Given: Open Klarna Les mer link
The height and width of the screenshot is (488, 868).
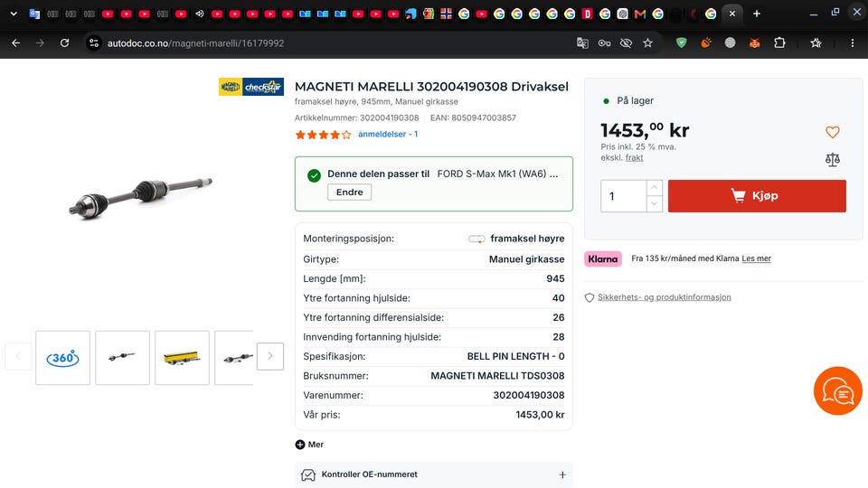Looking at the screenshot, I should pyautogui.click(x=756, y=258).
